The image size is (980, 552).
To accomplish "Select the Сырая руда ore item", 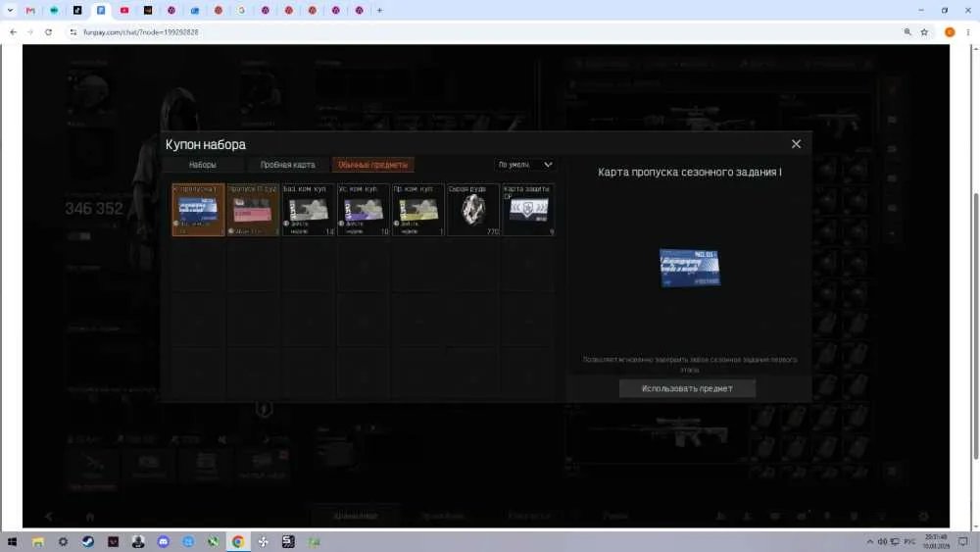I will [x=473, y=210].
